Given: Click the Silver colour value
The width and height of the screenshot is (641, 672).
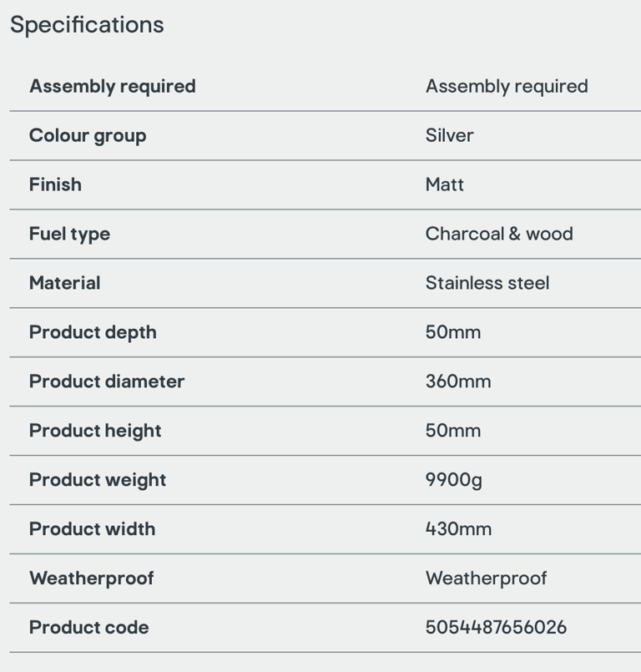Looking at the screenshot, I should point(450,135).
